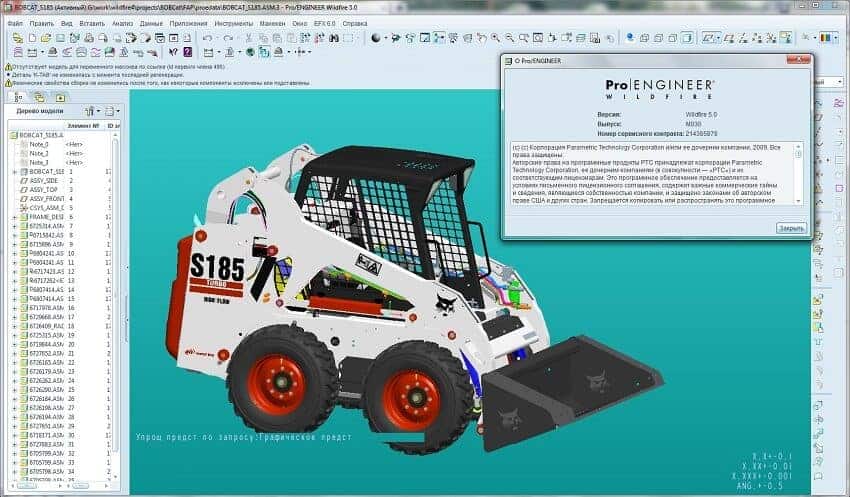Click the Zoom In magnifier icon
The width and height of the screenshot is (850, 497).
point(495,38)
